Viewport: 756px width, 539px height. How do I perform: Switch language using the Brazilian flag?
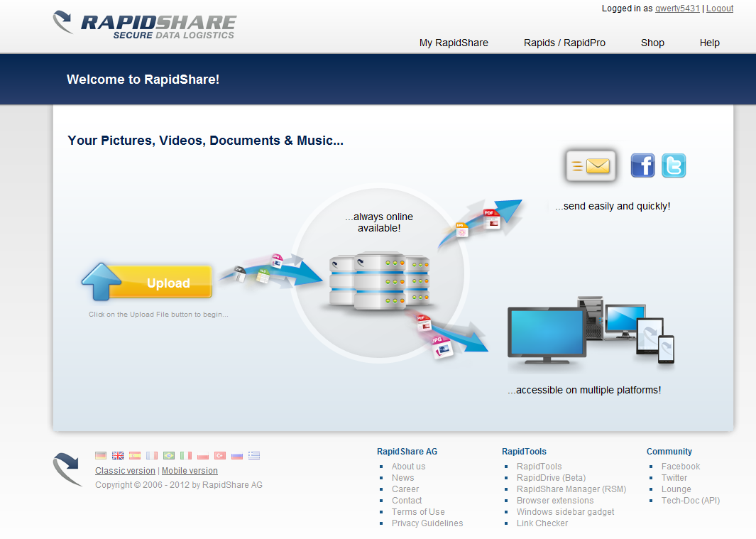point(169,455)
